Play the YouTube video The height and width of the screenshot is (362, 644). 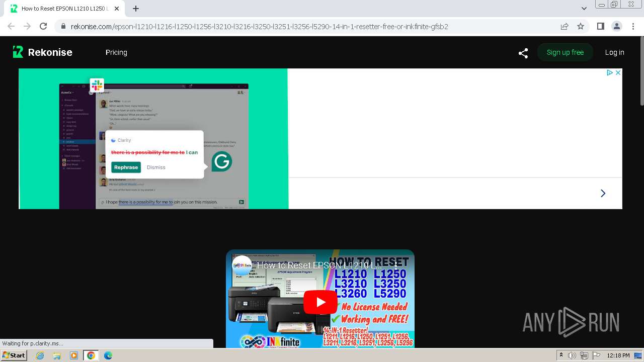coord(320,302)
